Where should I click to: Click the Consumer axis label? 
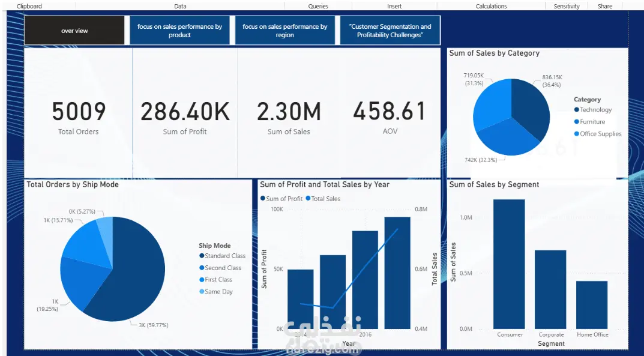point(510,334)
